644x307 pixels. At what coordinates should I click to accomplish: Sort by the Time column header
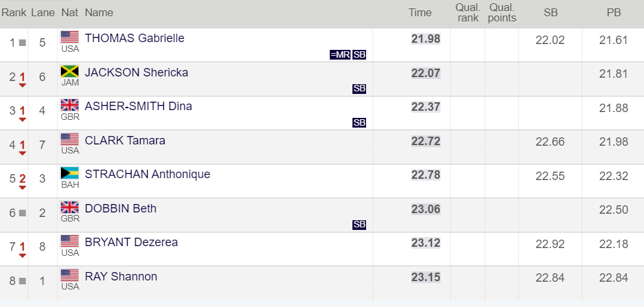tap(420, 13)
